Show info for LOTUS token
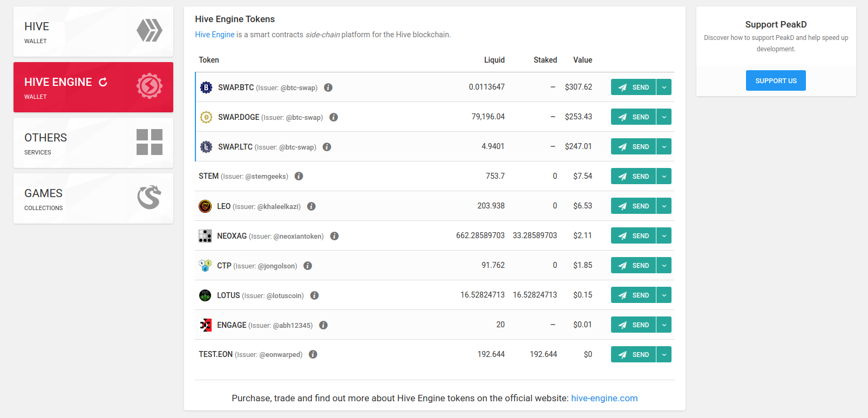Viewport: 868px width, 418px height. coord(314,295)
